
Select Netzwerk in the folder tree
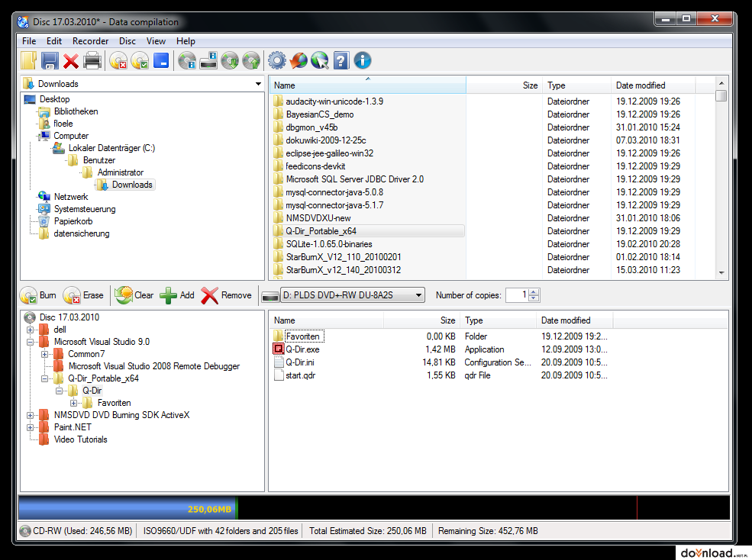click(71, 197)
